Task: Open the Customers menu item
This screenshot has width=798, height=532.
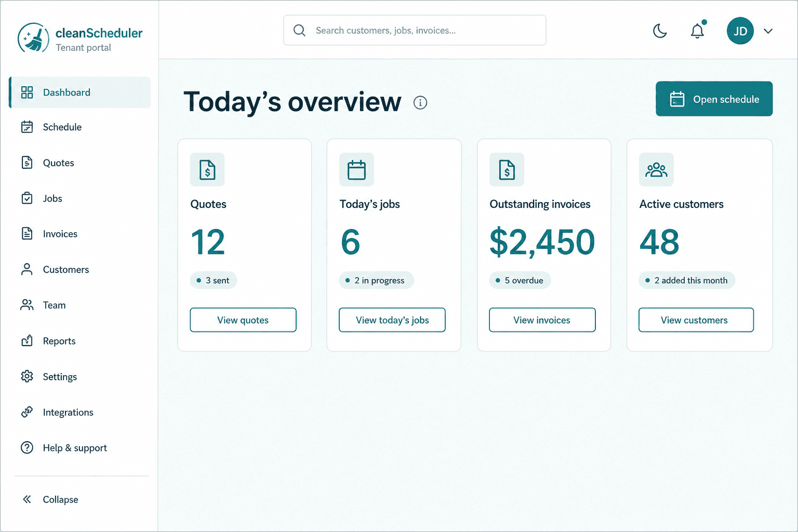Action: (80, 269)
